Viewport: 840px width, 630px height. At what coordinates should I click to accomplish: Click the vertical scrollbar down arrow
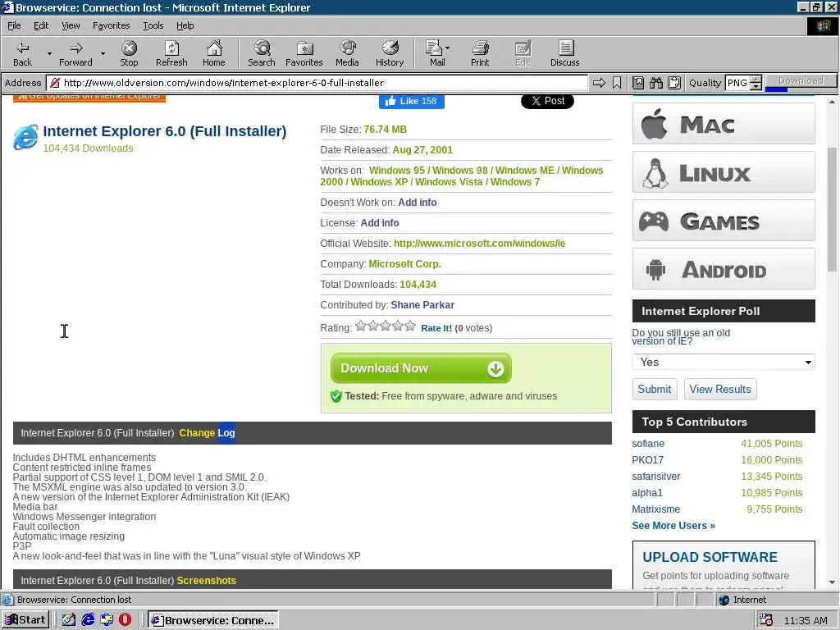(x=832, y=582)
